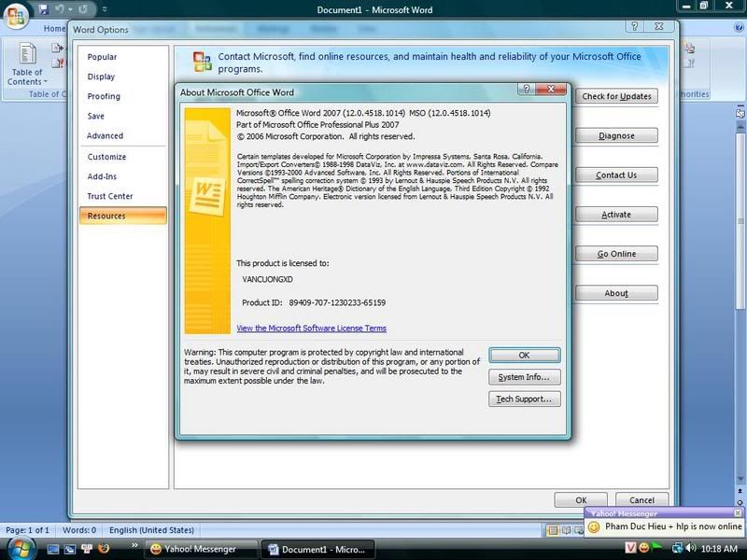Click Save icon in Quick Access Toolbar

pos(44,9)
